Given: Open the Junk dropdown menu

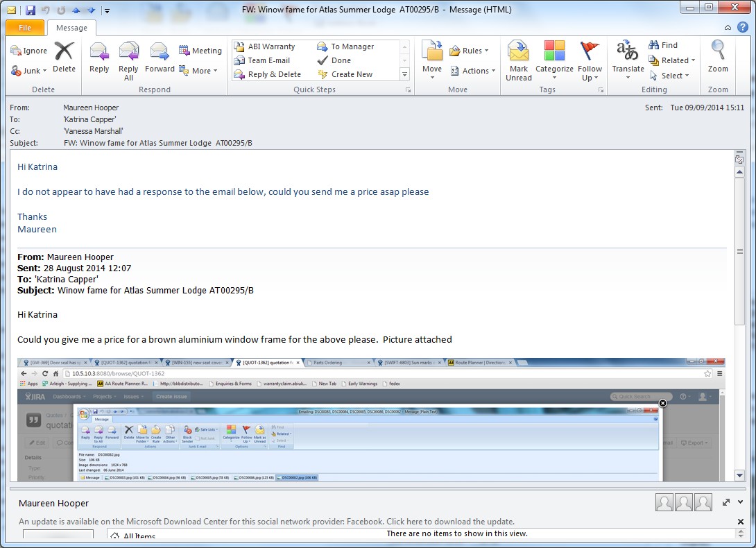Looking at the screenshot, I should pos(29,71).
